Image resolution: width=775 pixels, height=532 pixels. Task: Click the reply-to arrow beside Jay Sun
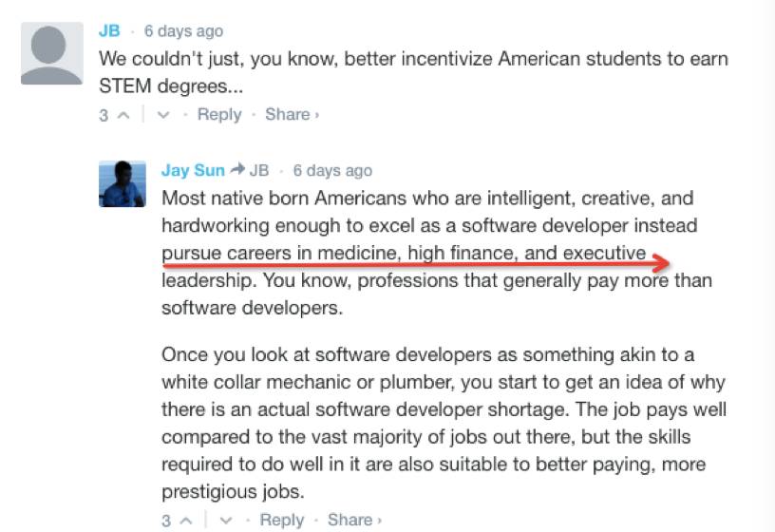(237, 170)
